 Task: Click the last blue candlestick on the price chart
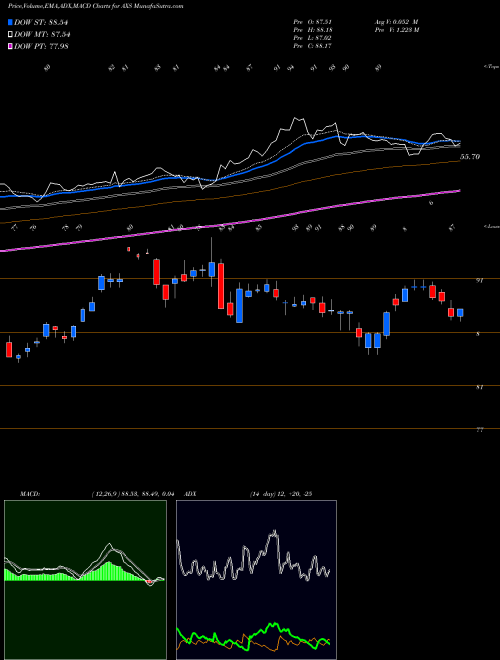click(460, 313)
